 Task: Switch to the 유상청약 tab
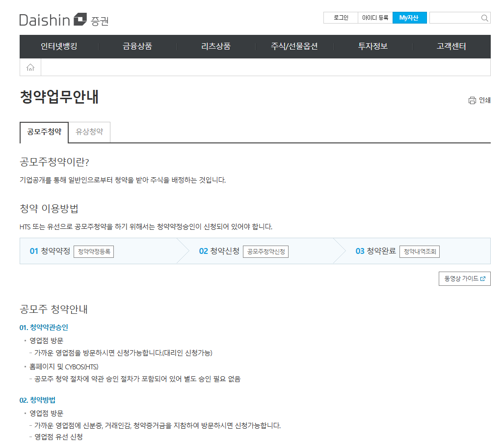coord(89,133)
